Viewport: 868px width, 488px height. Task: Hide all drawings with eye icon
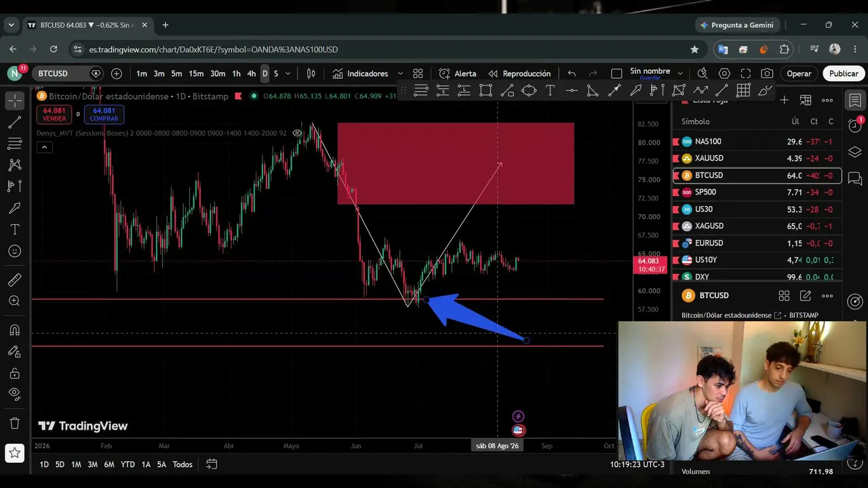point(14,394)
